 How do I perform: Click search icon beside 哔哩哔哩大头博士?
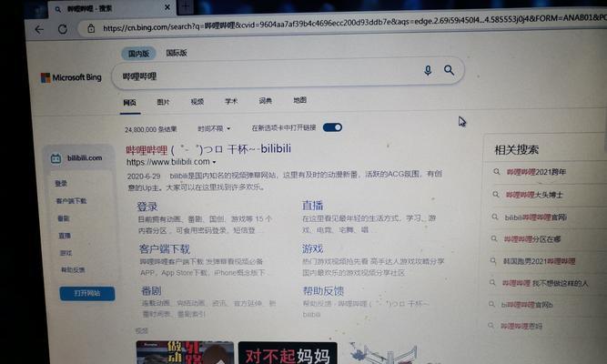pyautogui.click(x=496, y=194)
